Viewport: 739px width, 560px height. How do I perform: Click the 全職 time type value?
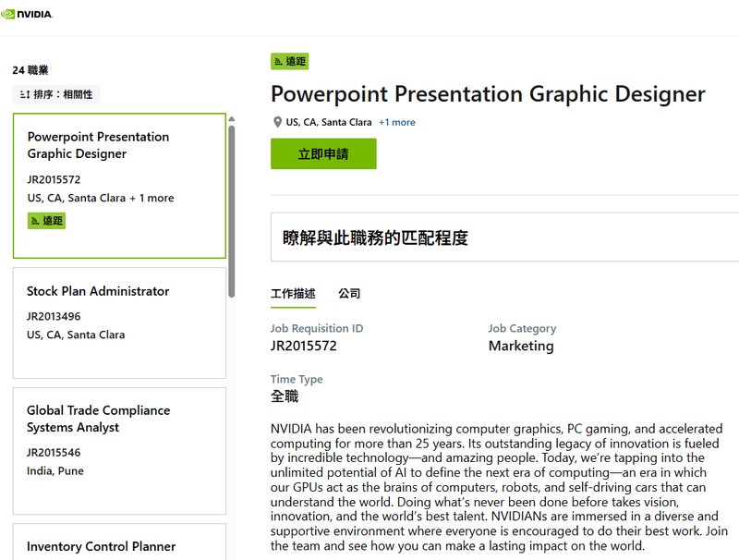click(285, 396)
